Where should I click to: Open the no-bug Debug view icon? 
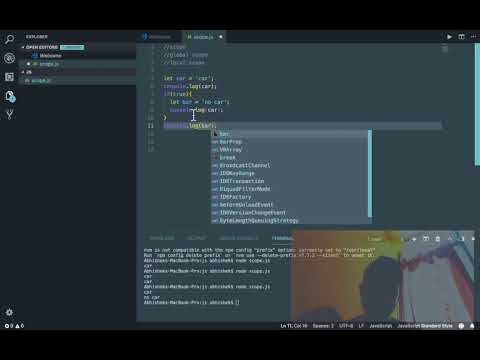9,58
